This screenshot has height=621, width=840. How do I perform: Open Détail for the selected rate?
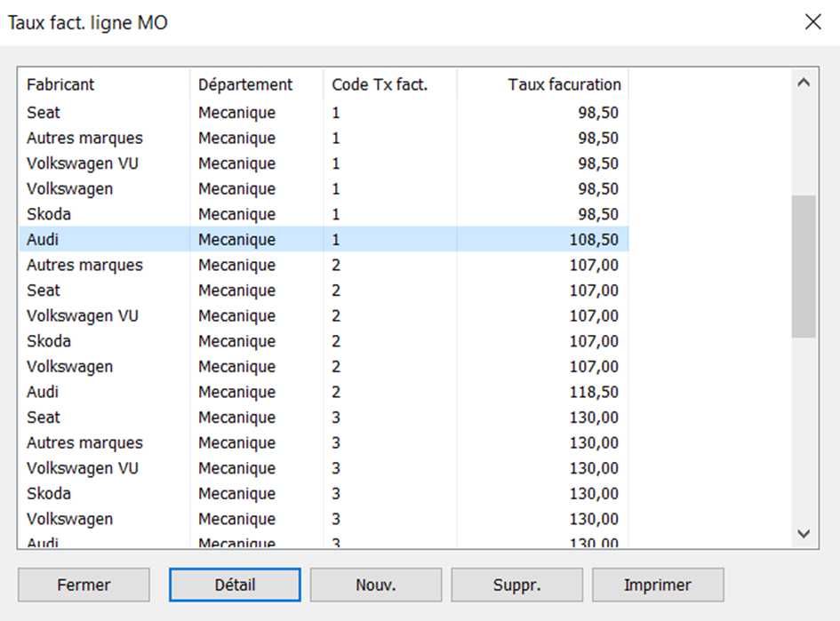[235, 585]
